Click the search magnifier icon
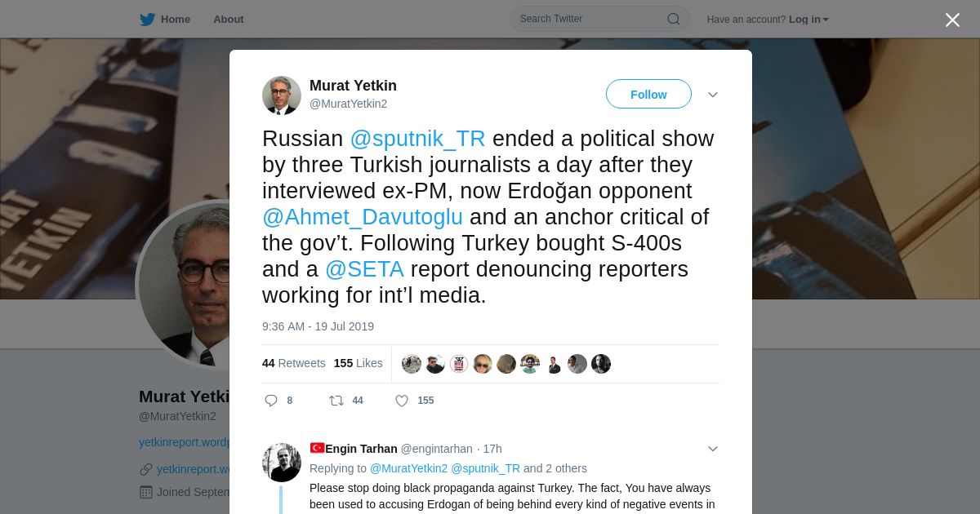This screenshot has height=514, width=980. [x=674, y=19]
